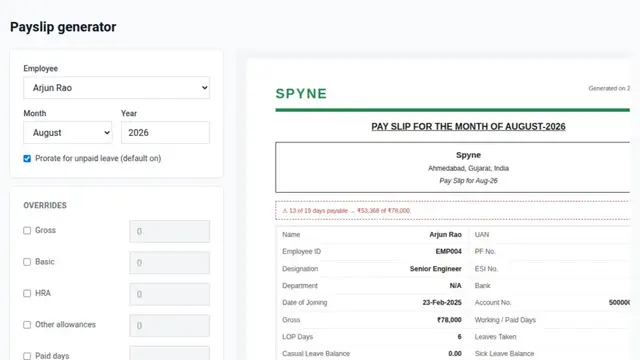Click the 'PF No.' label

[485, 251]
